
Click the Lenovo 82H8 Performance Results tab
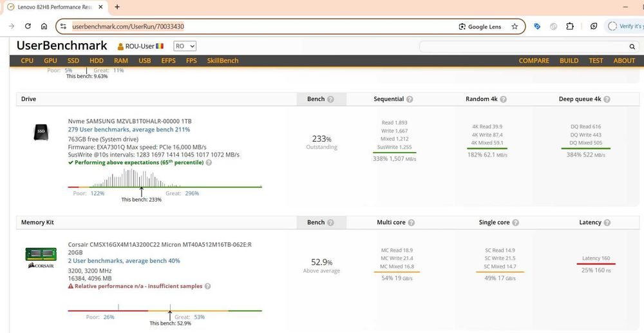(55, 7)
